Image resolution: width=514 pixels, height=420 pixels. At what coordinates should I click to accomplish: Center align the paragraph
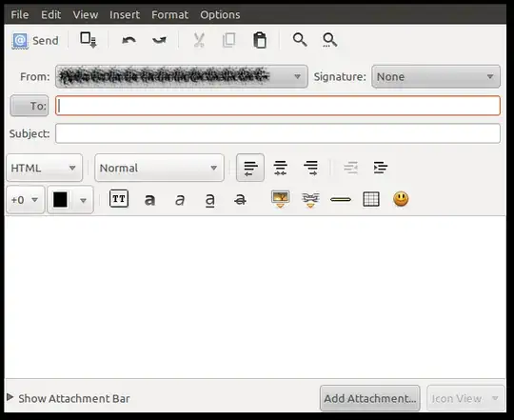point(281,168)
